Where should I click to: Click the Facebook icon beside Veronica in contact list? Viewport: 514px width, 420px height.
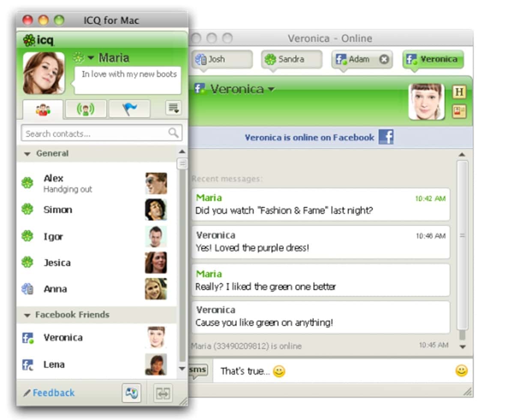28,338
